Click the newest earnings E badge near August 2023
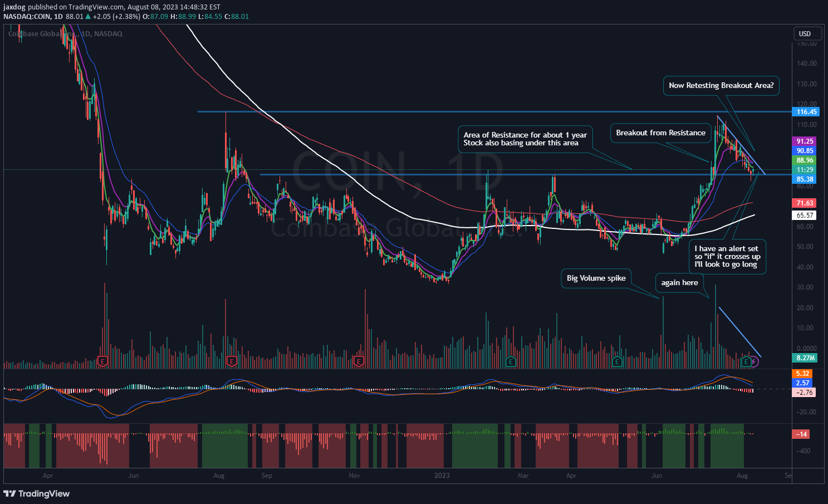Image resolution: width=828 pixels, height=504 pixels. click(745, 362)
